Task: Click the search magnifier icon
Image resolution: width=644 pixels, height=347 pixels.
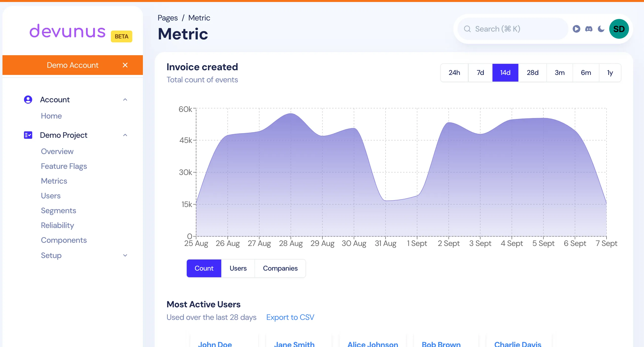Action: pos(467,29)
